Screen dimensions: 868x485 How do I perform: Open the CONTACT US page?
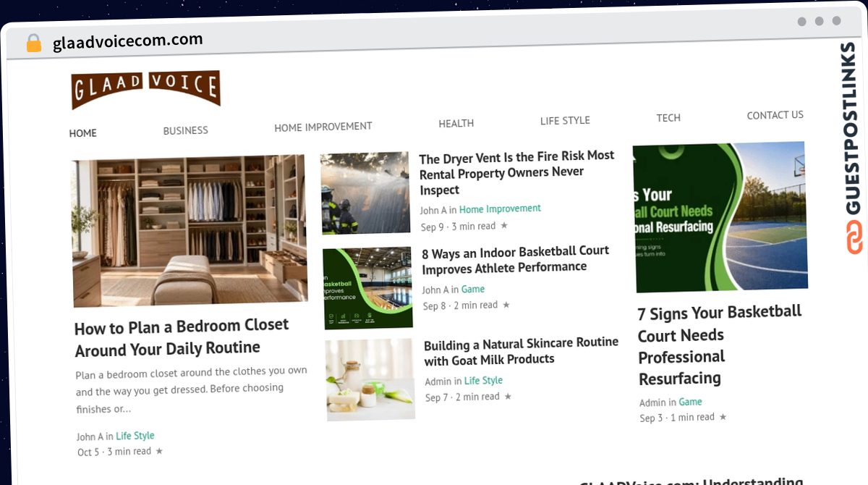point(775,115)
